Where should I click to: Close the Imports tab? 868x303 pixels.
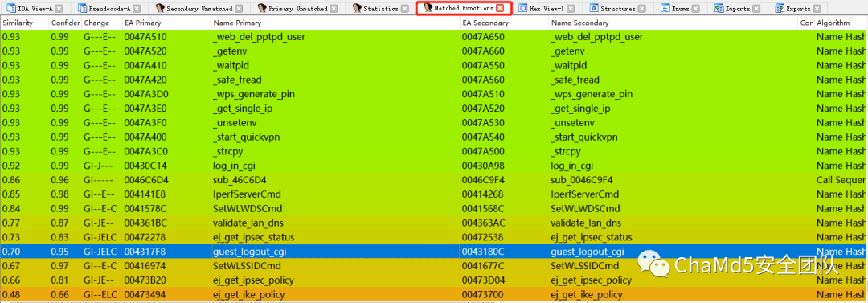[x=757, y=8]
